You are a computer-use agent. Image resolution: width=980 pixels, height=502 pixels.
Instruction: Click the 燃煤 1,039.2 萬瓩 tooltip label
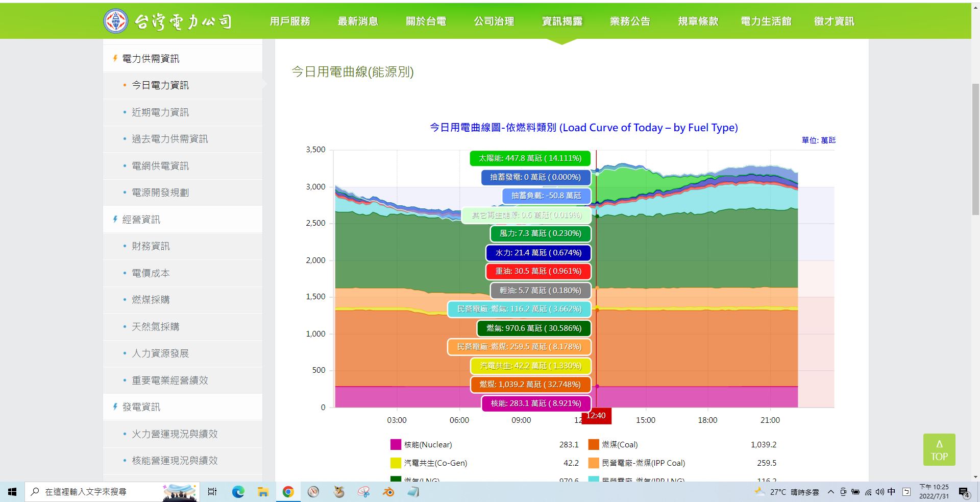pos(530,385)
